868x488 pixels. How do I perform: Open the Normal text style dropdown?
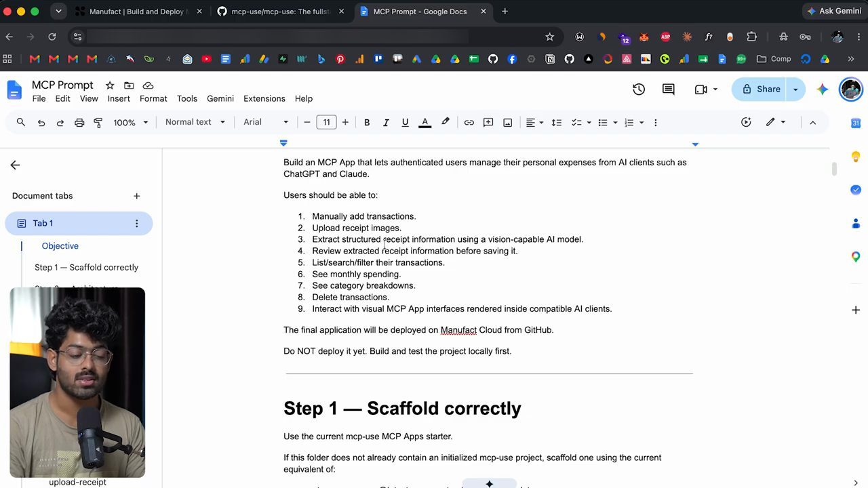pos(195,123)
